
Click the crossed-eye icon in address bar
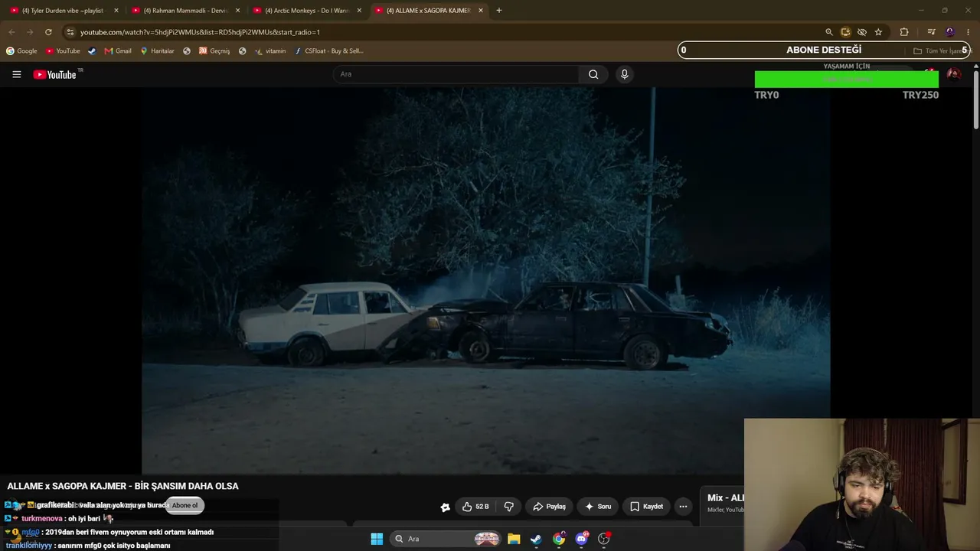862,32
